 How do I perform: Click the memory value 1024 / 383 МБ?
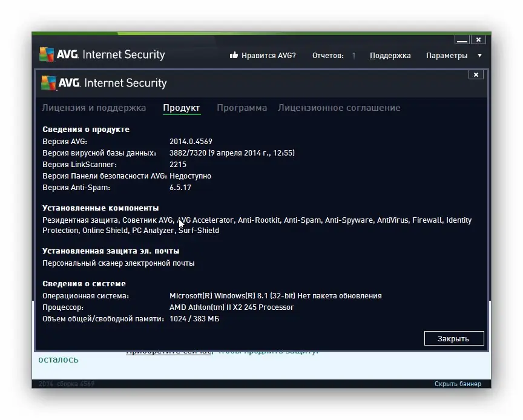coord(194,319)
